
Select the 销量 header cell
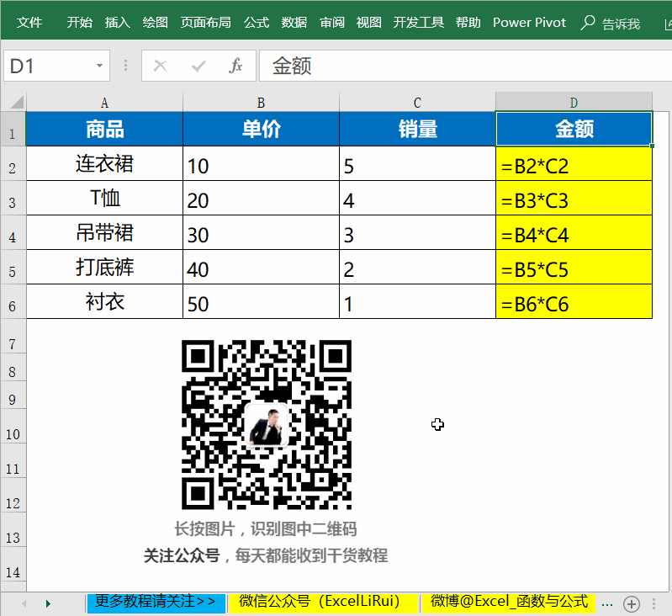pos(417,129)
